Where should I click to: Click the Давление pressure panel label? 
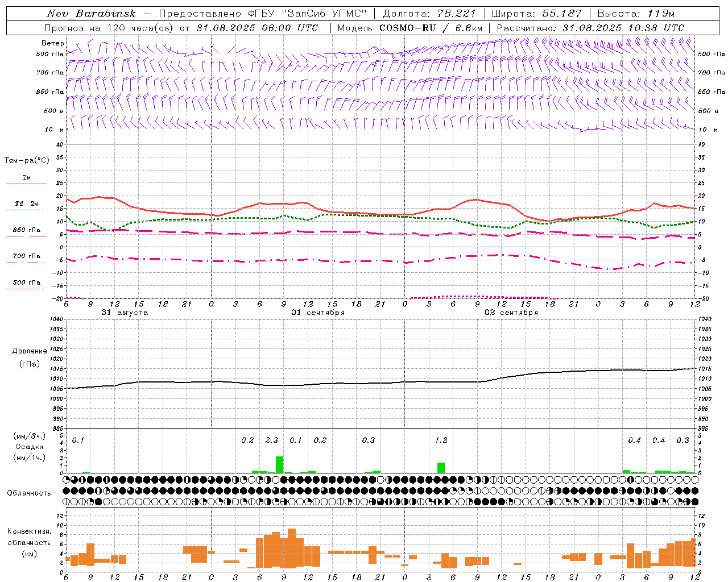click(x=30, y=351)
